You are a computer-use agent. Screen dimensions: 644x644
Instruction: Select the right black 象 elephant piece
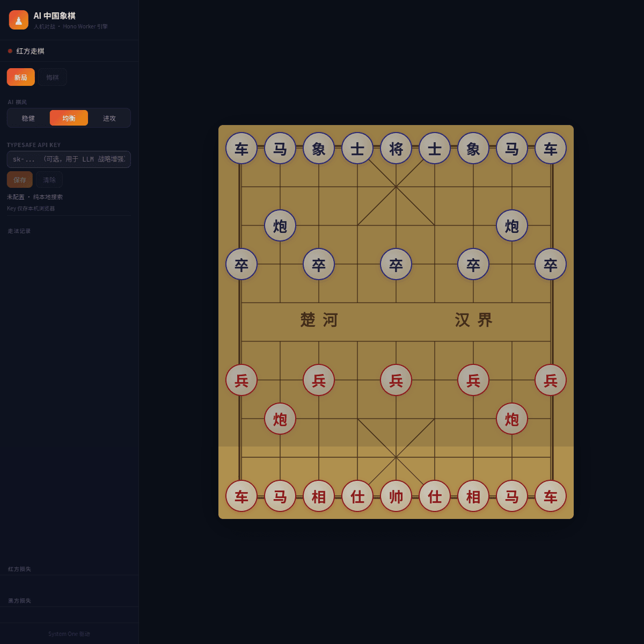point(473,148)
